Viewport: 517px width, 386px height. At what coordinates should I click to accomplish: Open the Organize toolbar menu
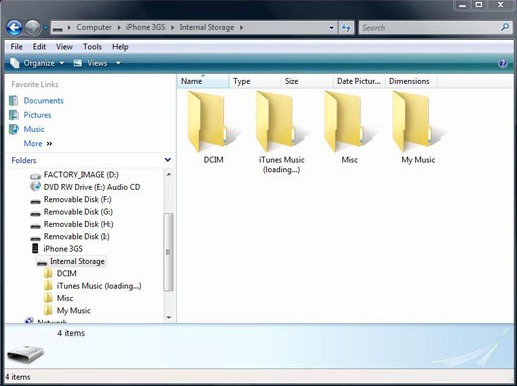tap(37, 63)
